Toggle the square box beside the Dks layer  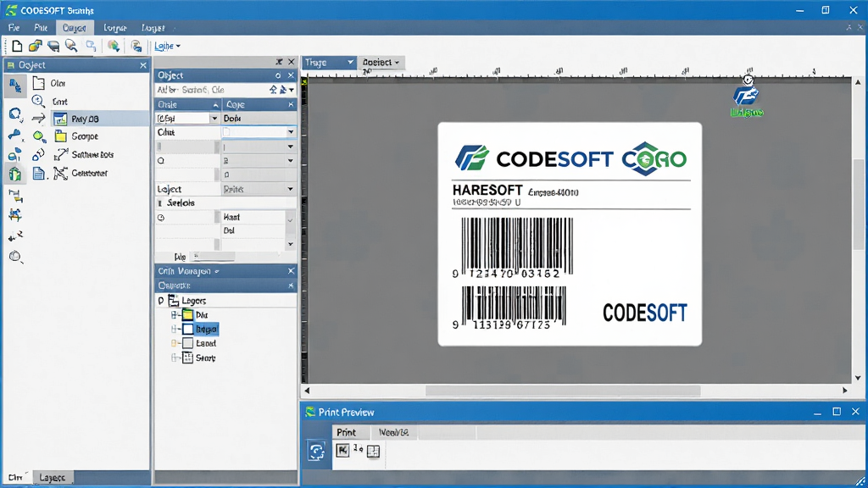187,315
